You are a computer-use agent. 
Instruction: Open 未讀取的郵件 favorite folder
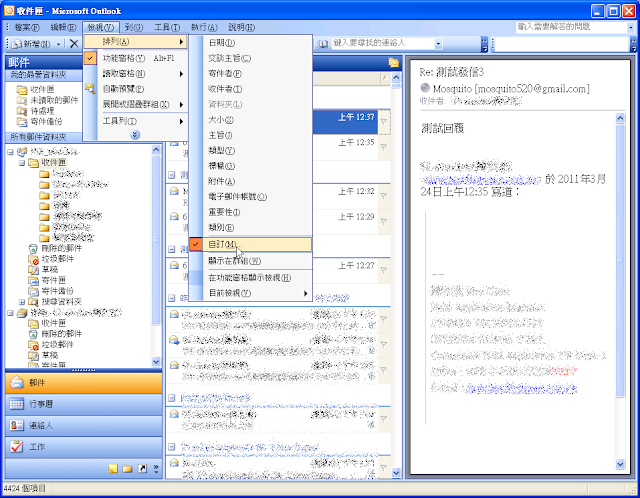(x=54, y=100)
